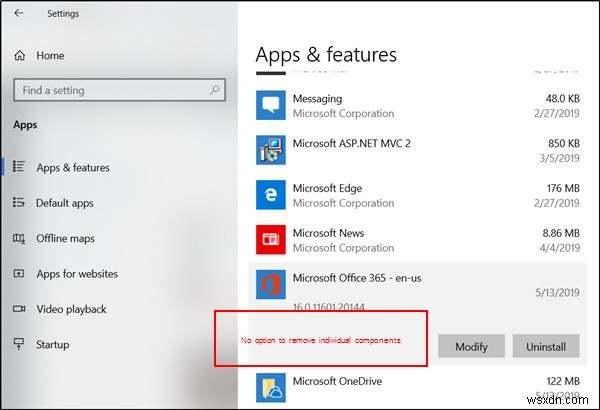Click the Microsoft Edge app icon
The image size is (600, 410).
[270, 195]
